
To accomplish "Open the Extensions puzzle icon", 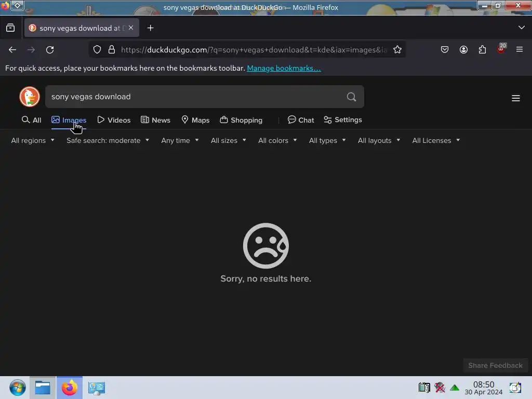I will pyautogui.click(x=482, y=49).
